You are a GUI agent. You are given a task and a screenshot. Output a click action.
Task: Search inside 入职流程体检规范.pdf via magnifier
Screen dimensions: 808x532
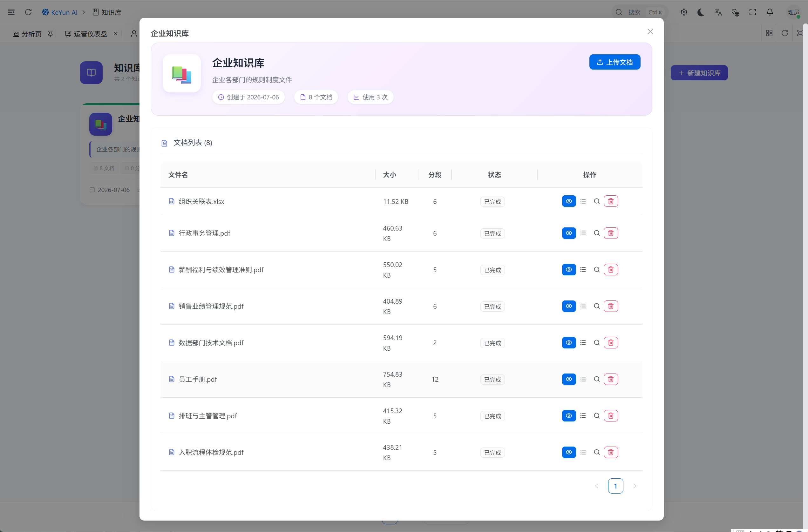coord(596,452)
